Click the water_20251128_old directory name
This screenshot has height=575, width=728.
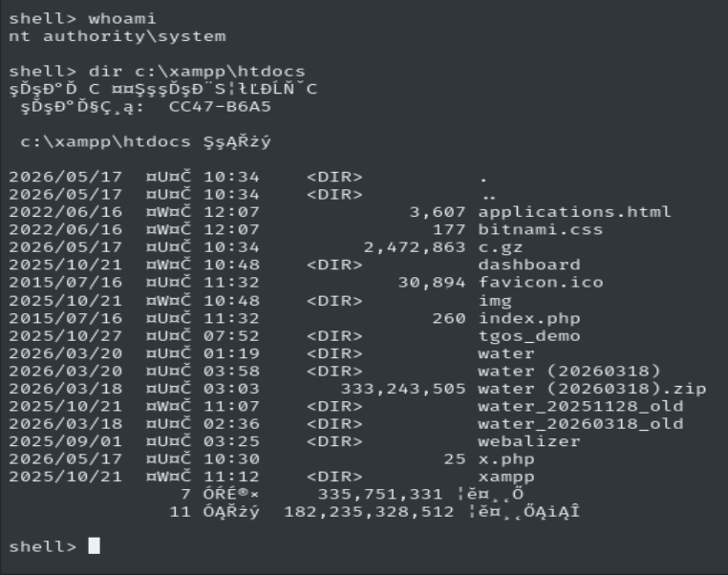[x=580, y=407]
